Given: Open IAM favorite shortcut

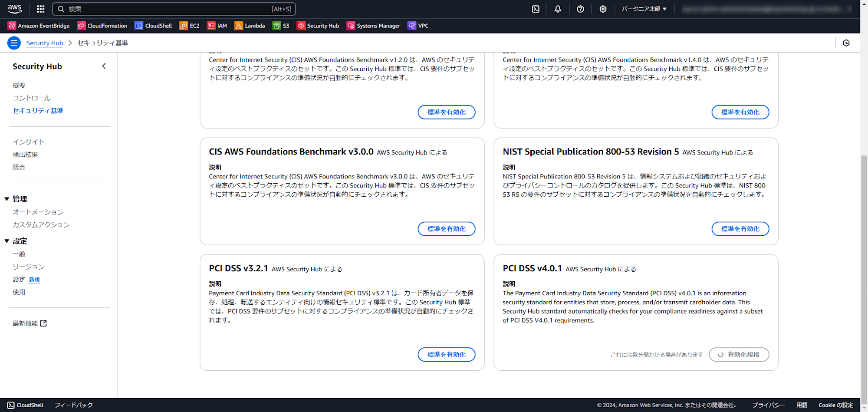Looking at the screenshot, I should pyautogui.click(x=217, y=26).
